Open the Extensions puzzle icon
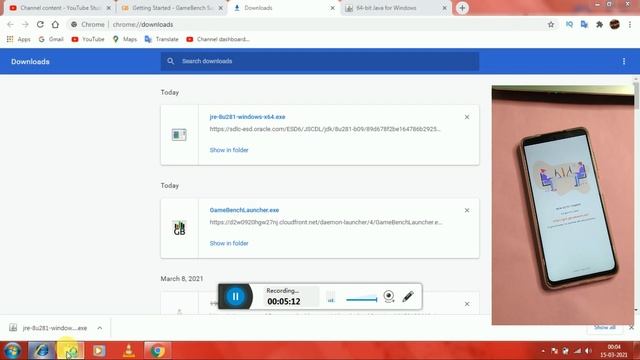The image size is (640, 360). coord(599,24)
